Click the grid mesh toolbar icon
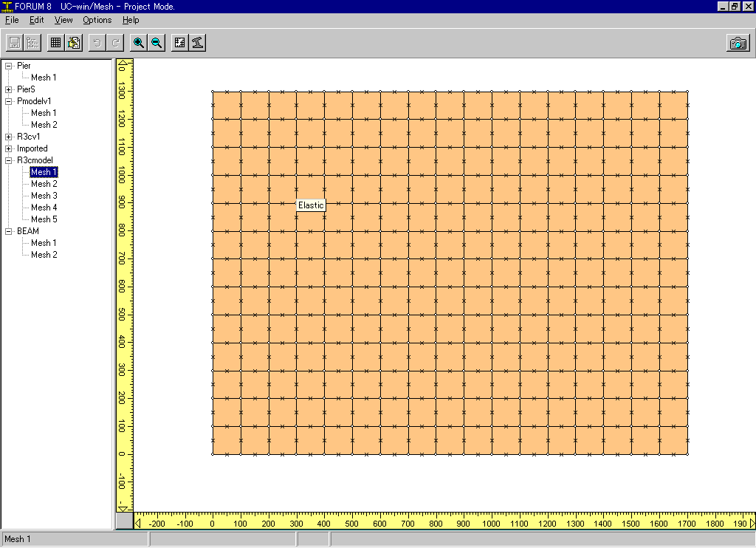The height and width of the screenshot is (548, 756). coord(56,43)
